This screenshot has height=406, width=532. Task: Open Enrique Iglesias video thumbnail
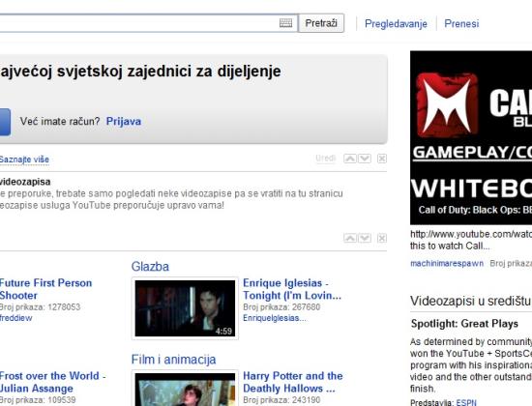[185, 308]
